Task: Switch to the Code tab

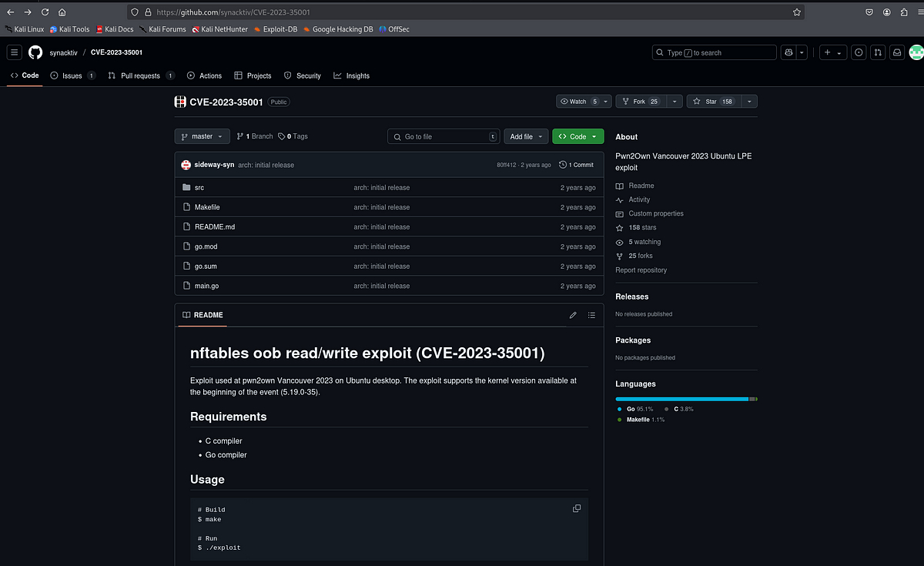Action: point(25,75)
